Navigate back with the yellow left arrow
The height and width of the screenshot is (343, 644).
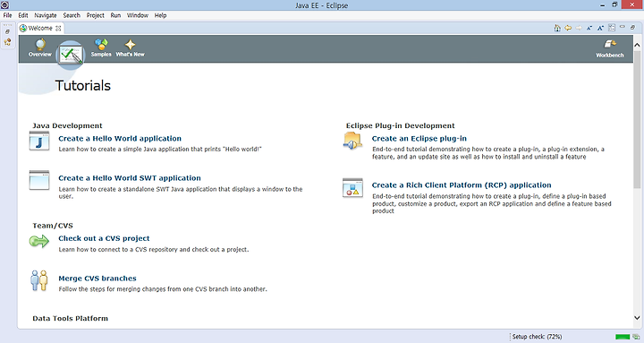pyautogui.click(x=568, y=28)
